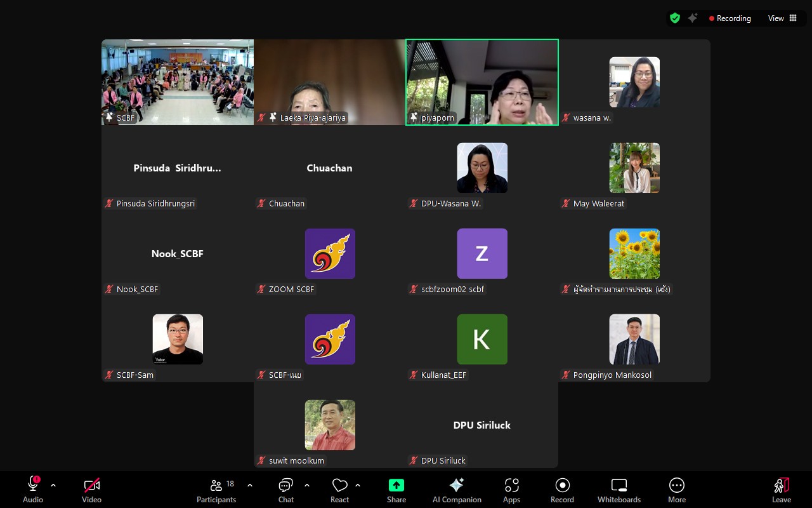Image resolution: width=812 pixels, height=508 pixels.
Task: Expand the Chat options chevron
Action: point(307,485)
